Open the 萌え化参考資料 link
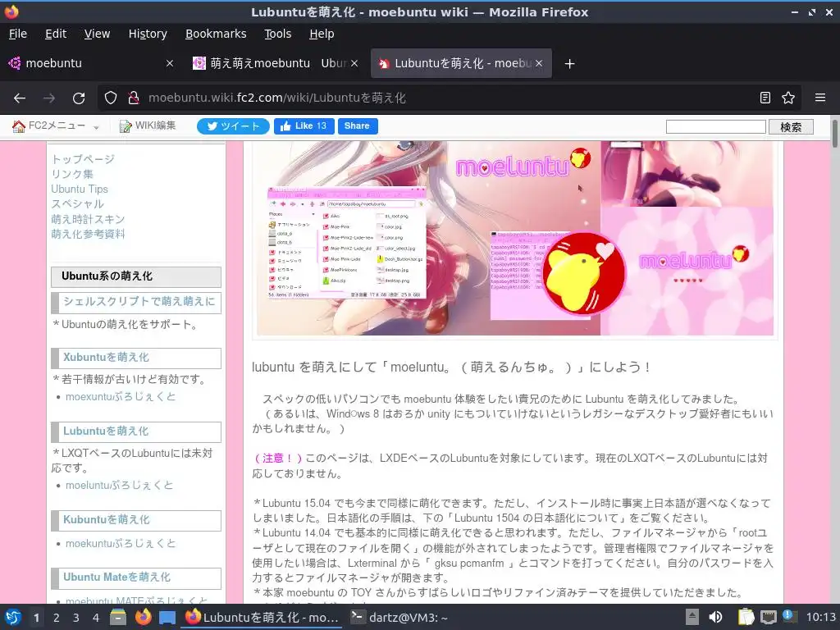This screenshot has height=630, width=840. click(88, 234)
